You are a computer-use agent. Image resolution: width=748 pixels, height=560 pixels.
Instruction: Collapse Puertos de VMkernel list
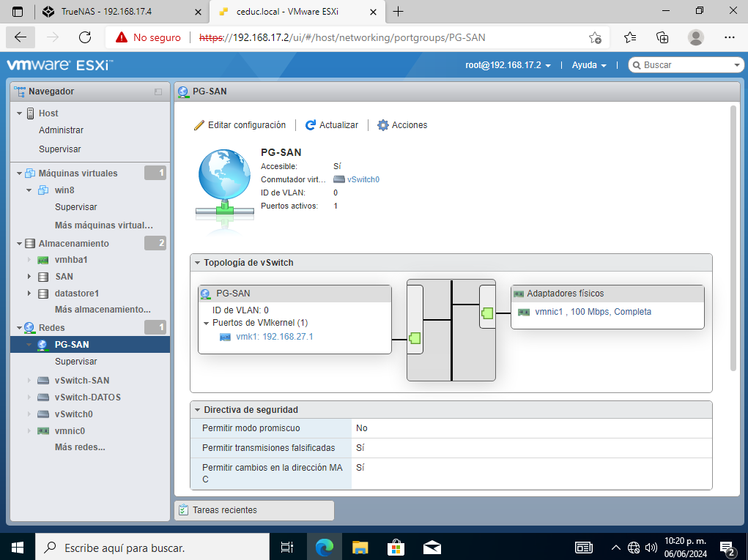pyautogui.click(x=207, y=323)
